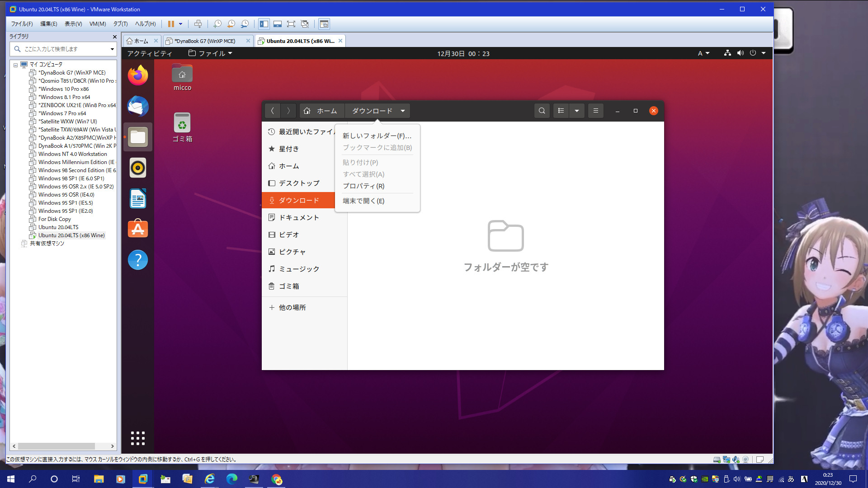The height and width of the screenshot is (488, 868).
Task: Click the send Ctrl+Alt+Del toolbar icon
Action: click(198, 24)
